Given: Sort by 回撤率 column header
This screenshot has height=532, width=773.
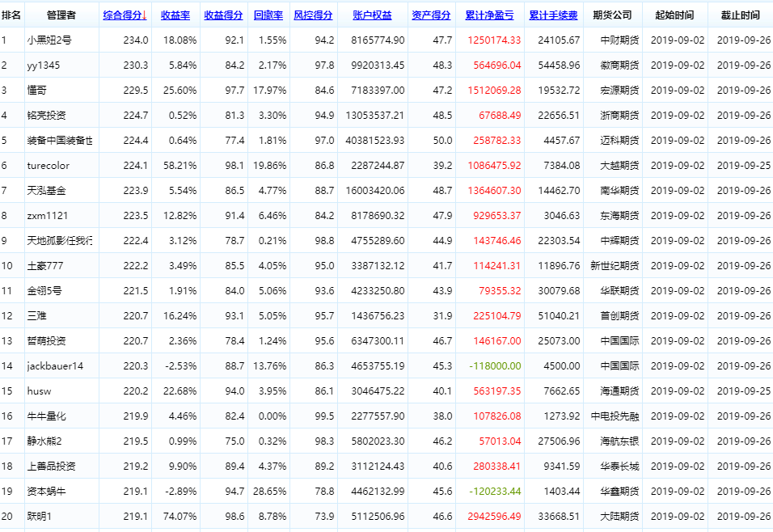Looking at the screenshot, I should [x=268, y=15].
